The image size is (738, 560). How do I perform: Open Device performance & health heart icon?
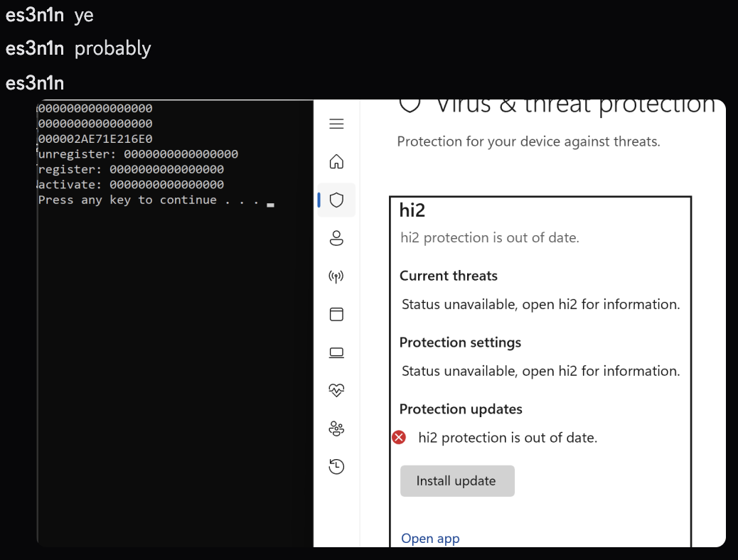click(x=336, y=390)
